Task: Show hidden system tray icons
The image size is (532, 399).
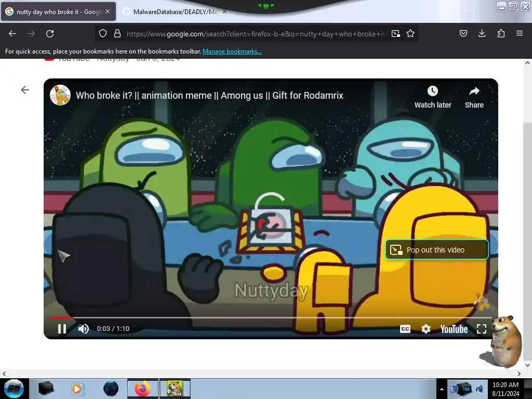Action: pyautogui.click(x=442, y=389)
